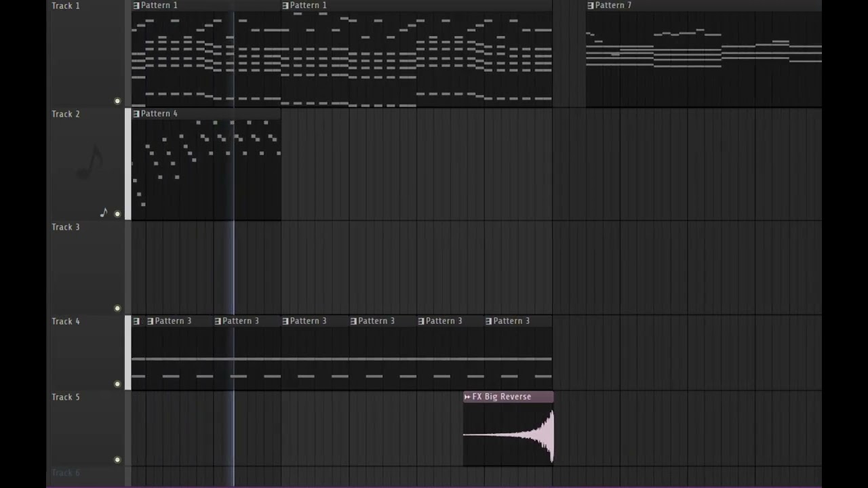Select the Track 3 header label
The image size is (868, 488).
click(66, 227)
